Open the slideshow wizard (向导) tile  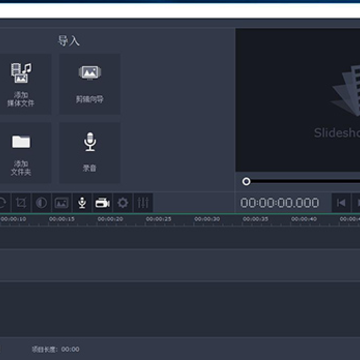coord(90,85)
